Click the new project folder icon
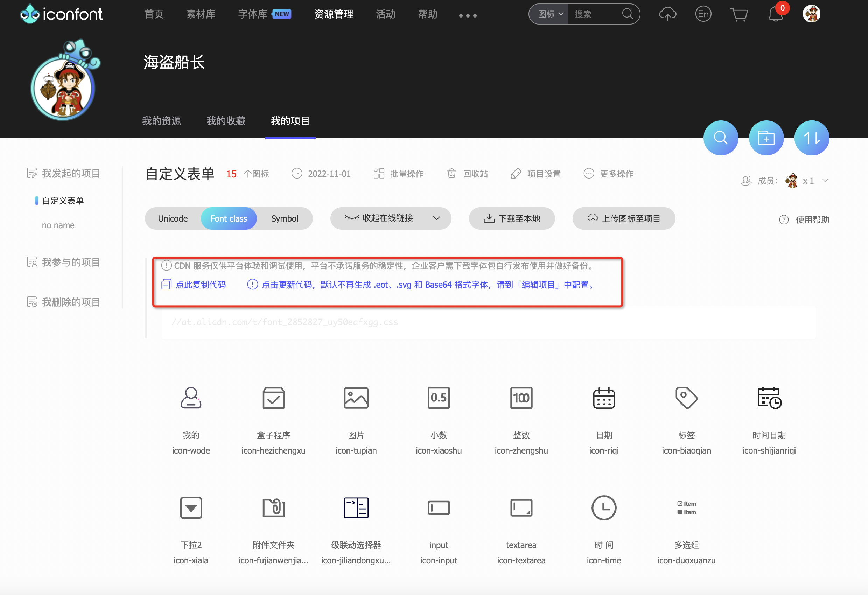The width and height of the screenshot is (868, 595). click(x=766, y=138)
